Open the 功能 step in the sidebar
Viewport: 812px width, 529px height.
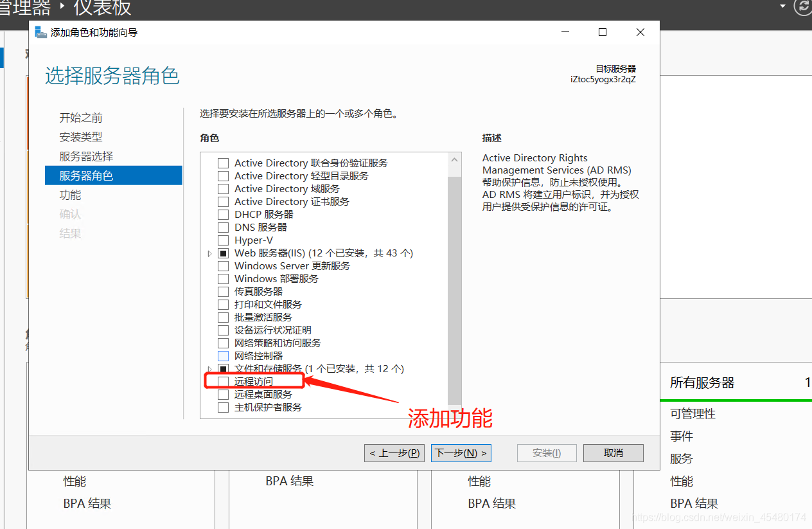pyautogui.click(x=71, y=195)
